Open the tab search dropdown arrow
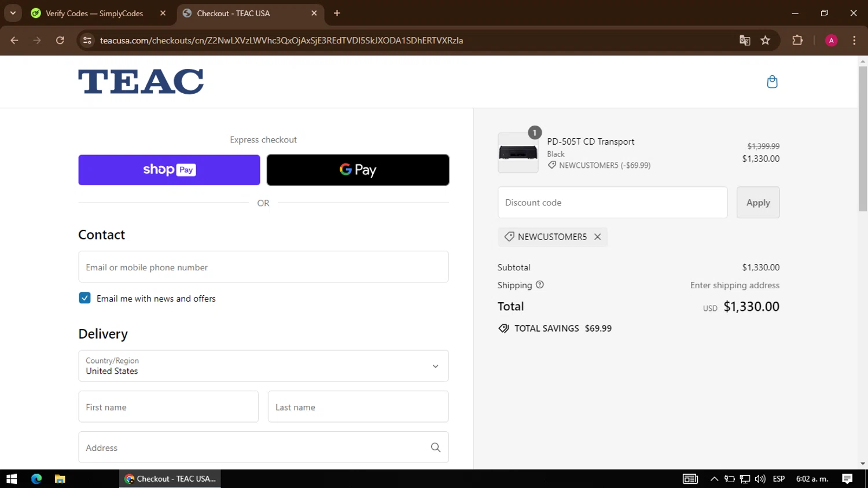Screen dimensions: 868x488 pos(13,13)
